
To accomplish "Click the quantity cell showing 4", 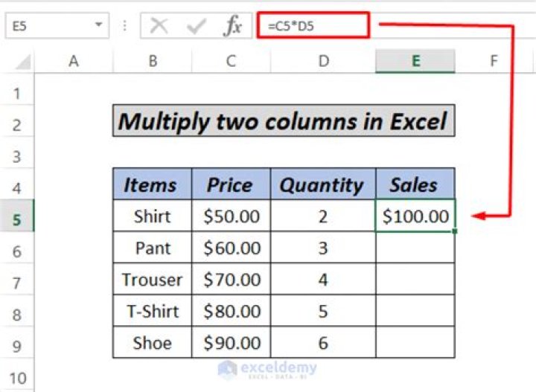I will (x=323, y=279).
